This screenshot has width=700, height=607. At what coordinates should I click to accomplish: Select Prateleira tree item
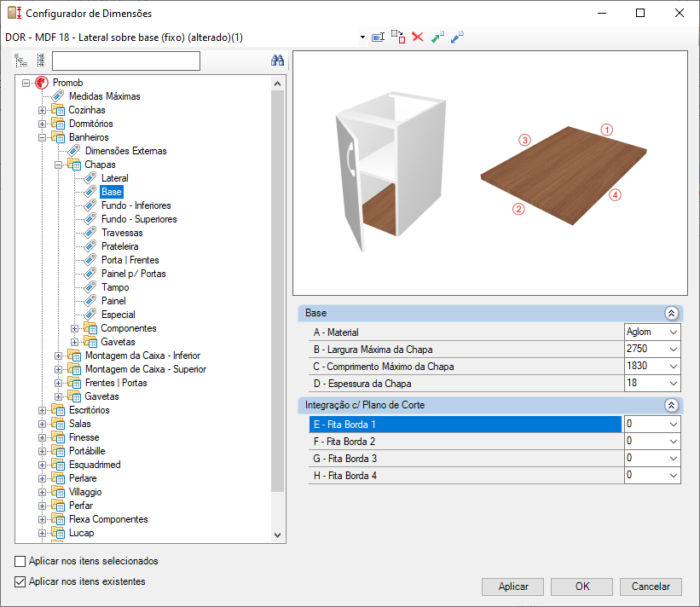tap(119, 246)
